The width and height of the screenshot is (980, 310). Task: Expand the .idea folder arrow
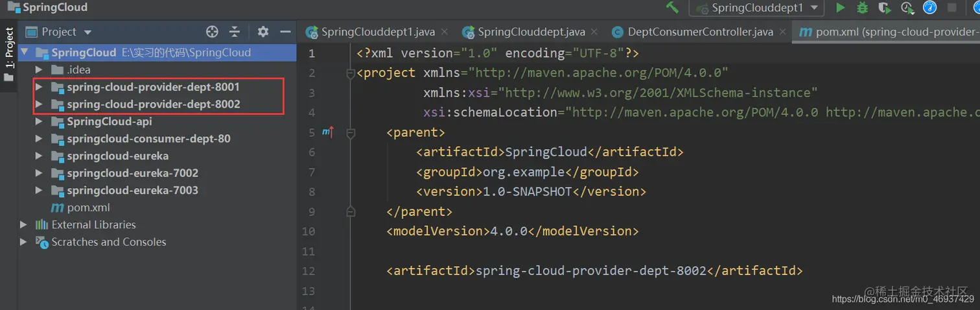click(39, 69)
